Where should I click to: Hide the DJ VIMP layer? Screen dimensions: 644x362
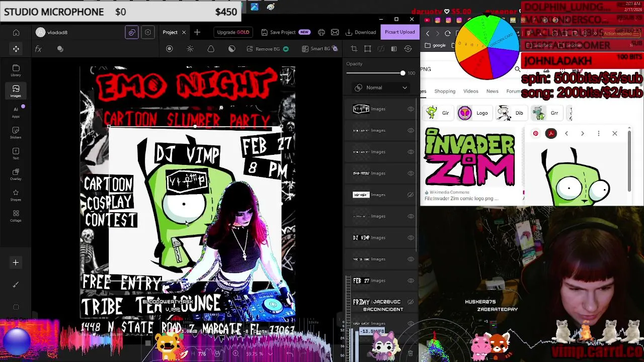411,238
